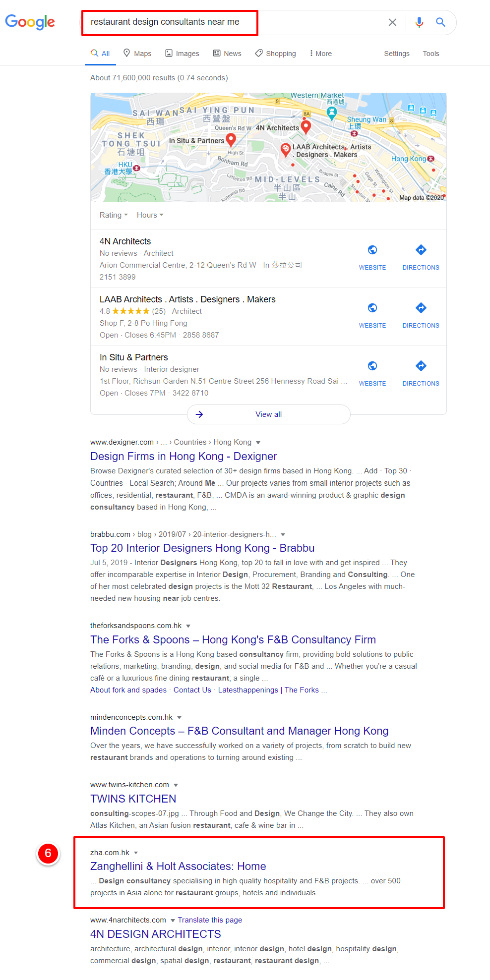
Task: Expand zha.com.hk result options arrow
Action: 136,853
